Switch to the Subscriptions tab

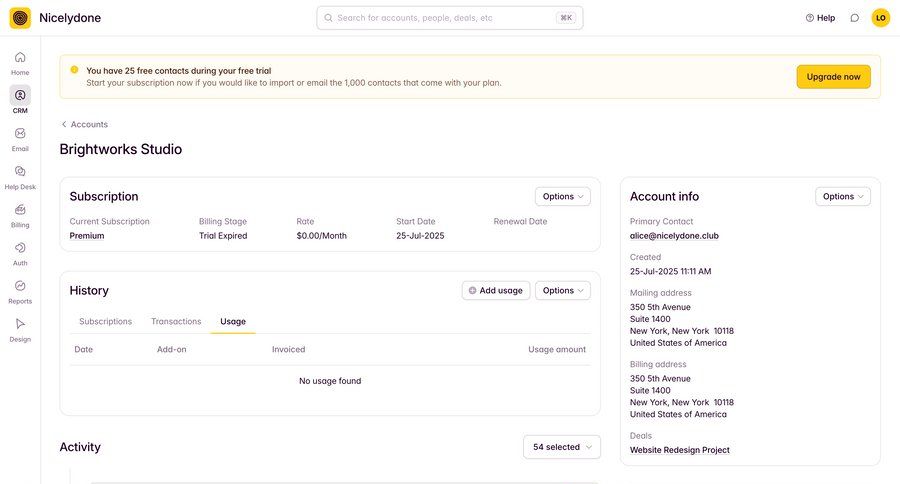point(106,322)
